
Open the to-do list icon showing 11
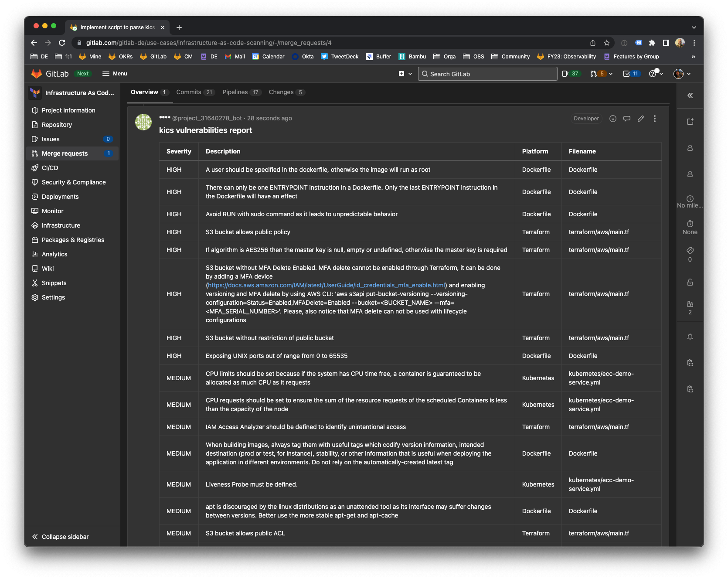pos(631,74)
